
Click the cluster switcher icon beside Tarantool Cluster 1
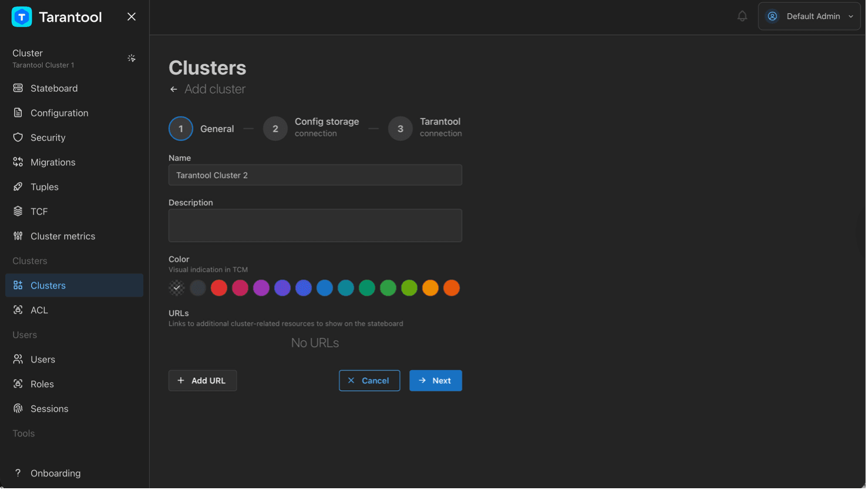132,58
